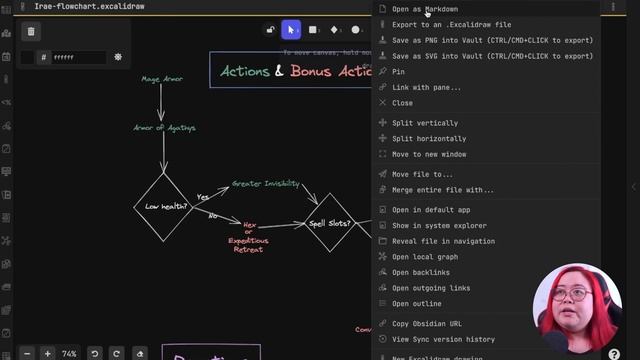The image size is (640, 360).
Task: Choose Move file to...
Action: [x=486, y=174]
